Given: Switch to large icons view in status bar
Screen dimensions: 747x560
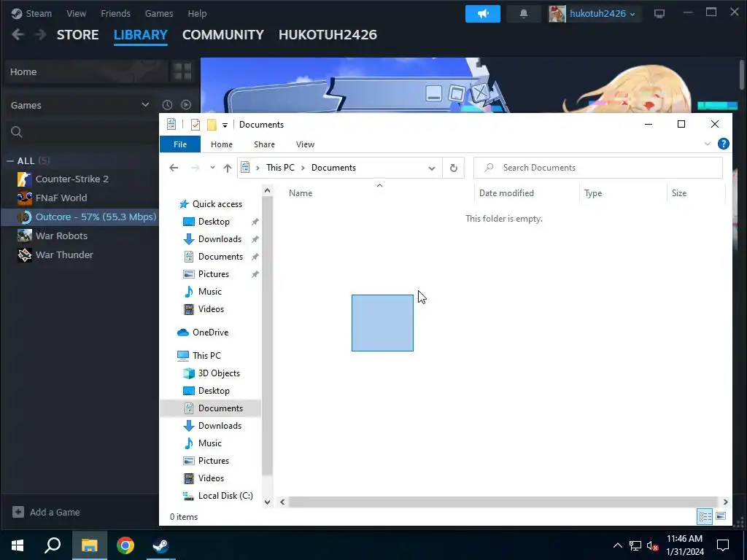Looking at the screenshot, I should pyautogui.click(x=721, y=517).
